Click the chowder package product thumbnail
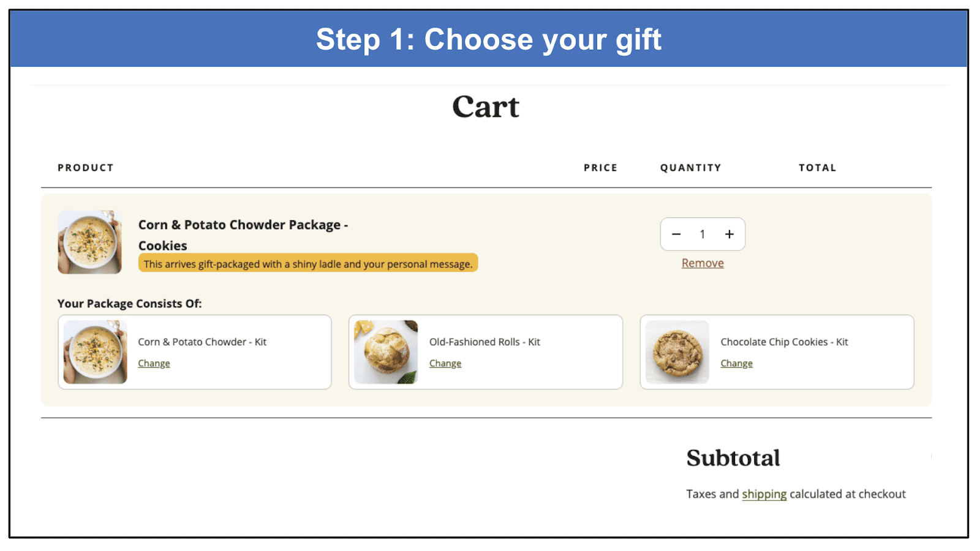The width and height of the screenshot is (980, 551). tap(90, 242)
